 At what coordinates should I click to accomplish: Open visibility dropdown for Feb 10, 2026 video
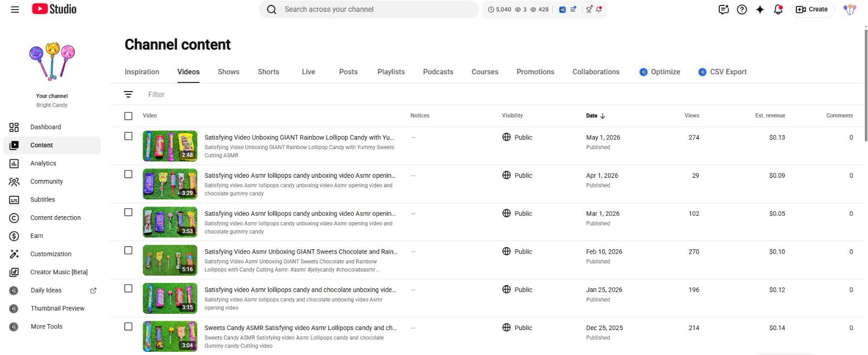point(518,251)
